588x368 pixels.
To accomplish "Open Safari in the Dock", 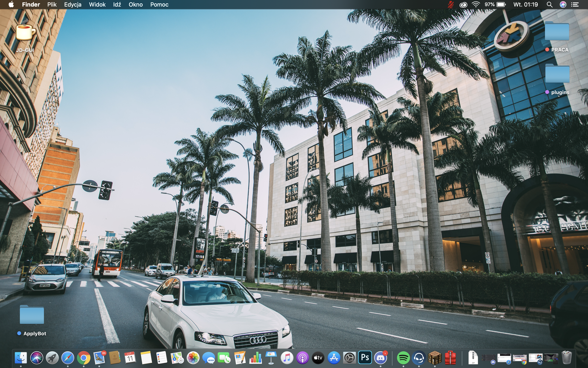I will tap(68, 358).
